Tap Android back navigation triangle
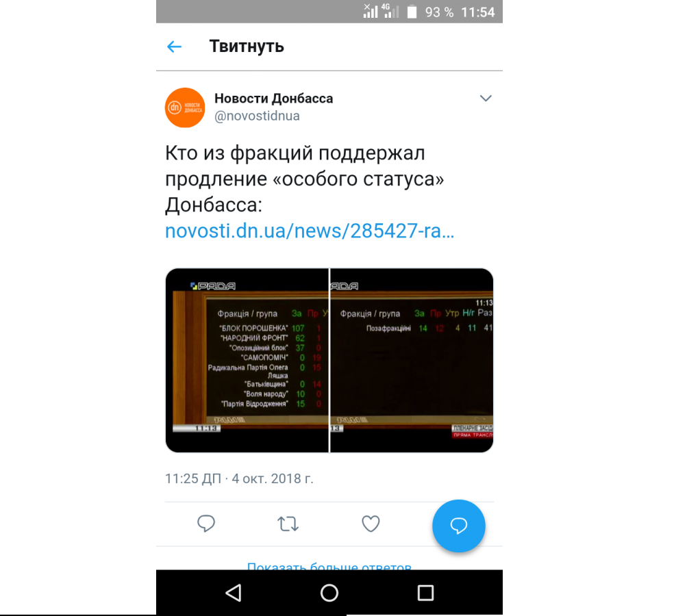 point(234,593)
